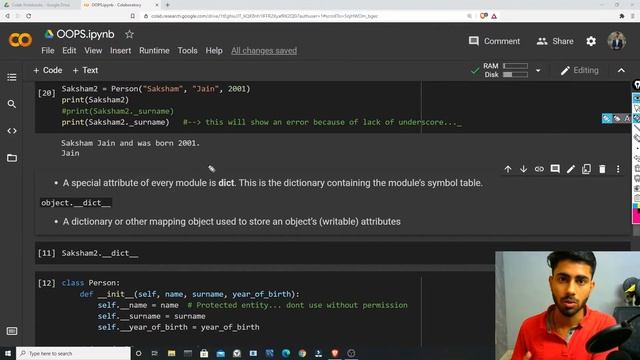The height and width of the screenshot is (360, 640).
Task: Click the OOPS.ipynb notebook title
Action: [85, 34]
